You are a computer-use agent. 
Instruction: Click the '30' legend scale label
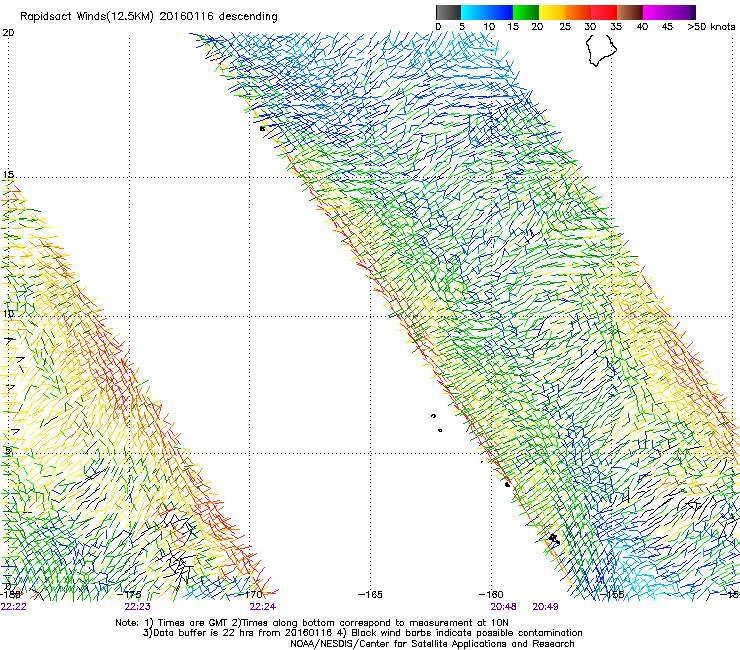coord(590,27)
